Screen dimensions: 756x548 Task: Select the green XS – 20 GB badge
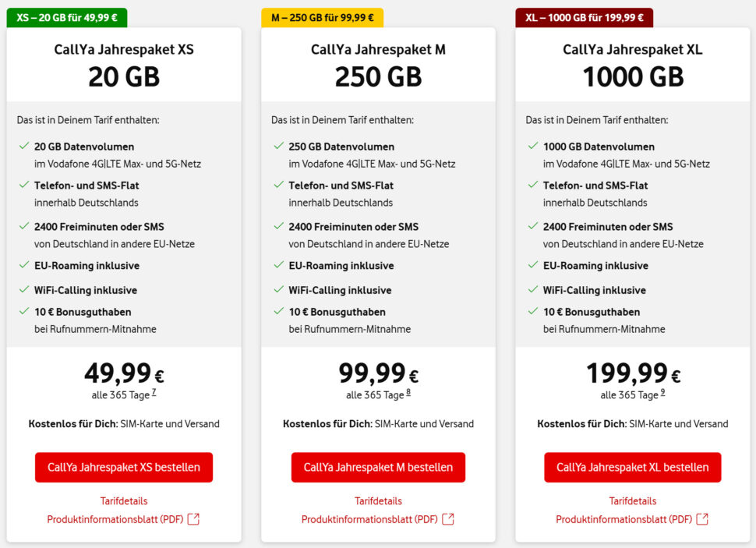(x=66, y=16)
